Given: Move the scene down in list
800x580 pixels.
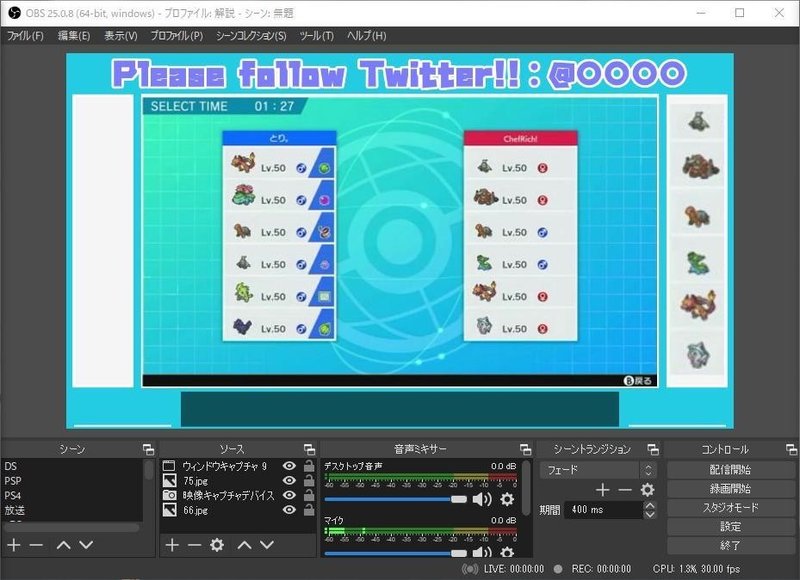Looking at the screenshot, I should pos(86,545).
